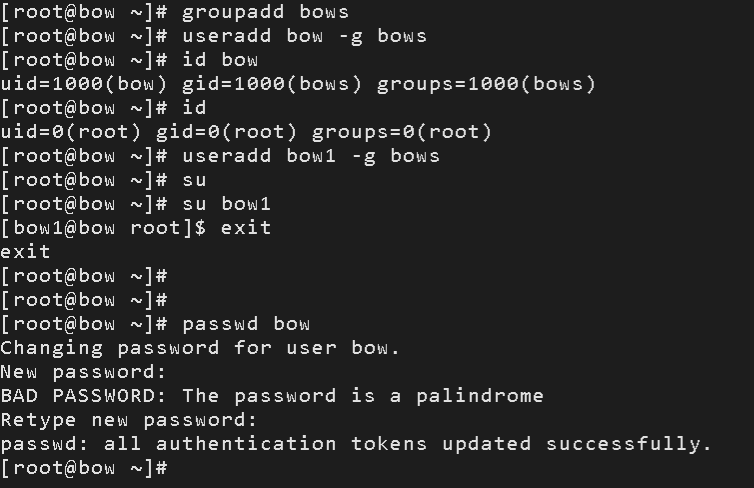754x488 pixels.
Task: Click the 'id bow' command text
Action: click(x=220, y=60)
